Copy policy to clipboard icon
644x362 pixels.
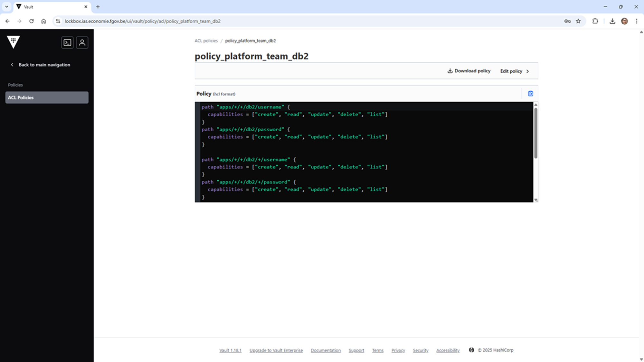pos(530,94)
